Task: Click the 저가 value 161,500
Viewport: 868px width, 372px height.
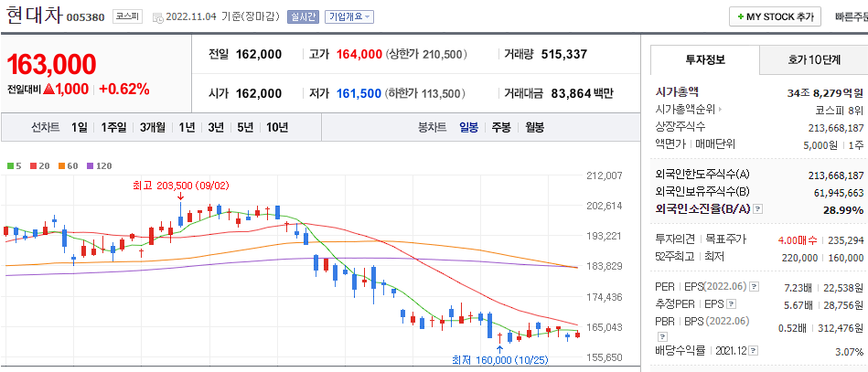Action: (359, 93)
